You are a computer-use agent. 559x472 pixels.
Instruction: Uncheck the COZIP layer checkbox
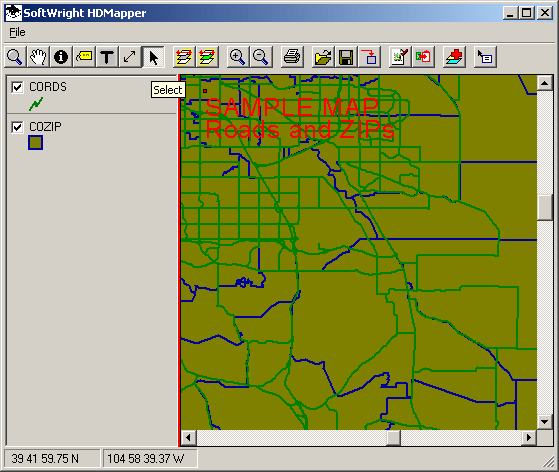coord(17,127)
